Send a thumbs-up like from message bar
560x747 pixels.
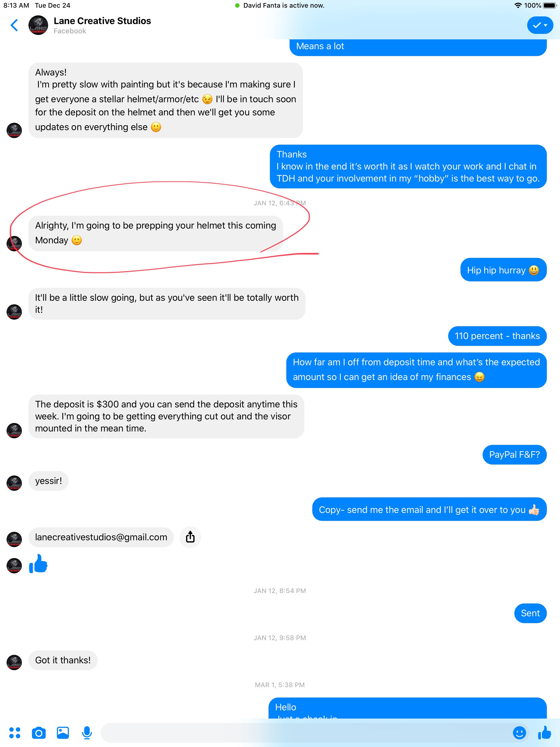pos(544,733)
